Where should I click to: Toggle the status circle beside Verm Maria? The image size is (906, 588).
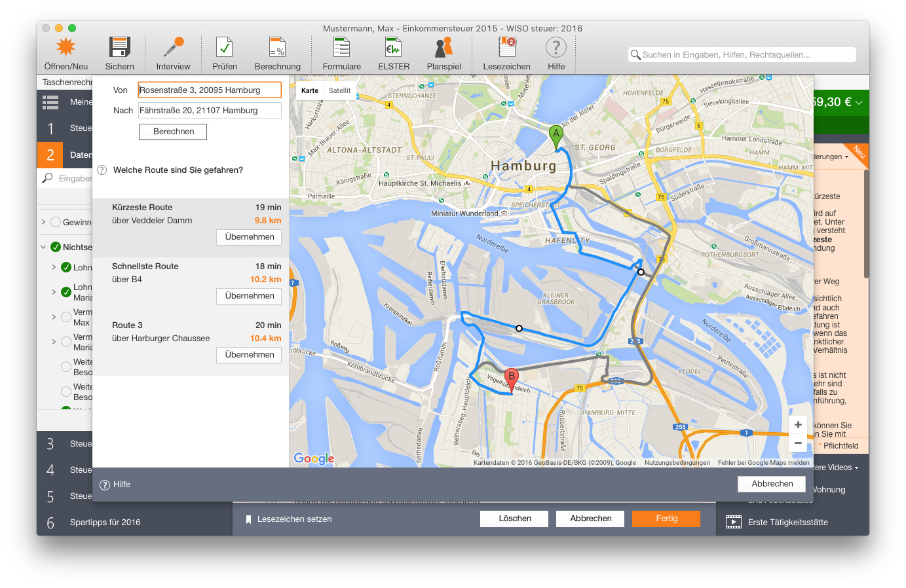tap(66, 342)
